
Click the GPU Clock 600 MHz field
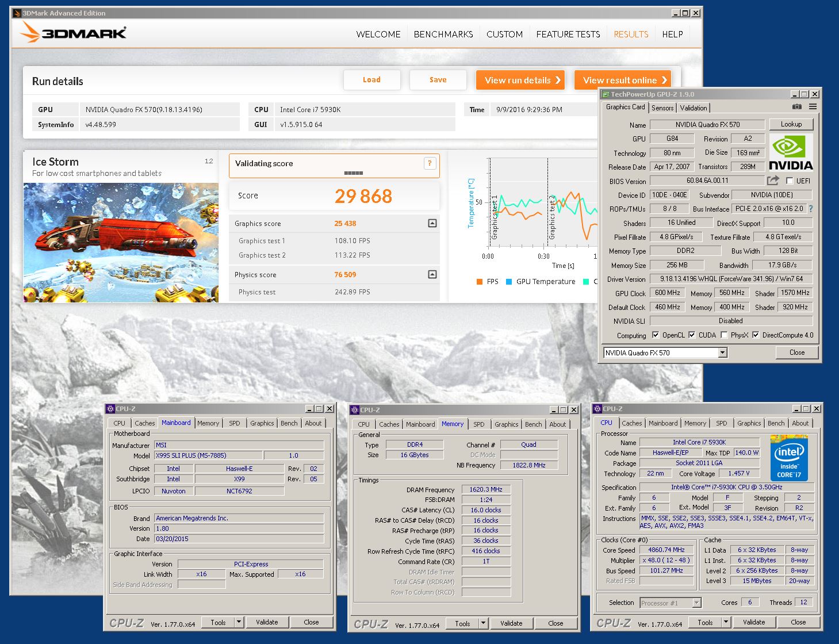click(x=667, y=293)
